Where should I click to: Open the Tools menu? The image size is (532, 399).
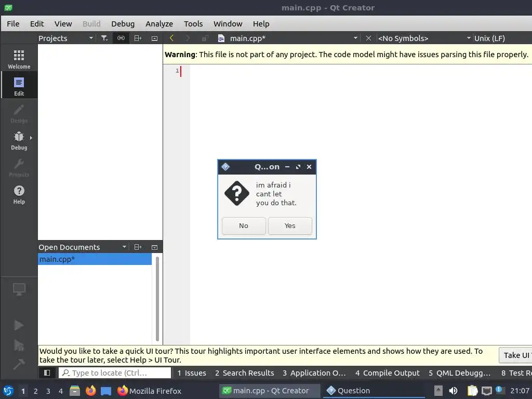[x=193, y=24]
